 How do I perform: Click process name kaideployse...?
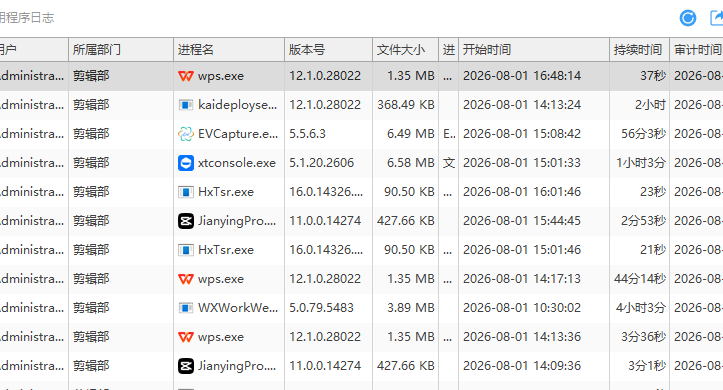coord(238,105)
